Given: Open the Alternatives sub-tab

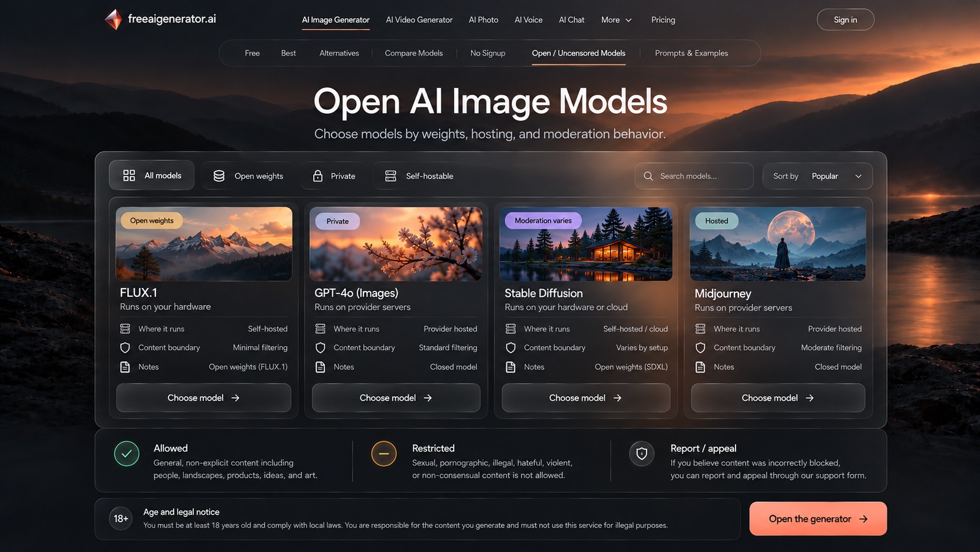Looking at the screenshot, I should click(x=339, y=53).
